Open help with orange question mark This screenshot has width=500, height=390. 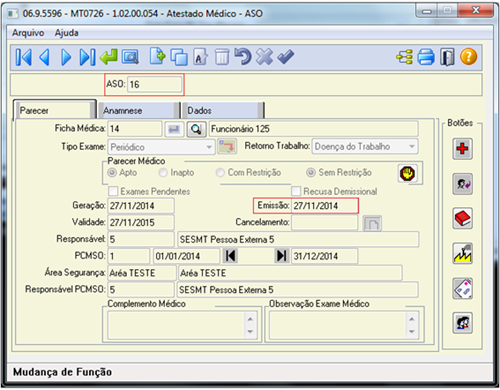[x=469, y=57]
